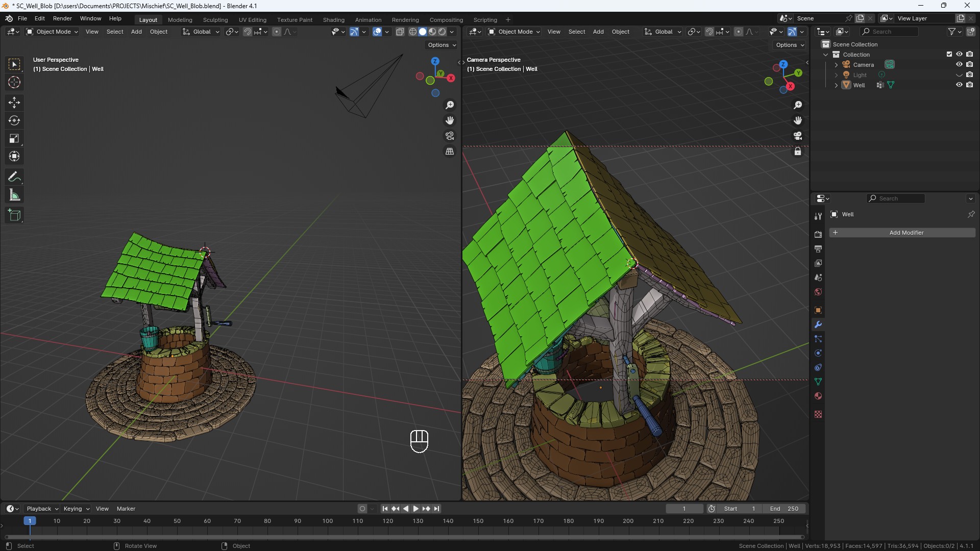The width and height of the screenshot is (980, 551).
Task: Click the End frame 250 slider
Action: click(785, 508)
